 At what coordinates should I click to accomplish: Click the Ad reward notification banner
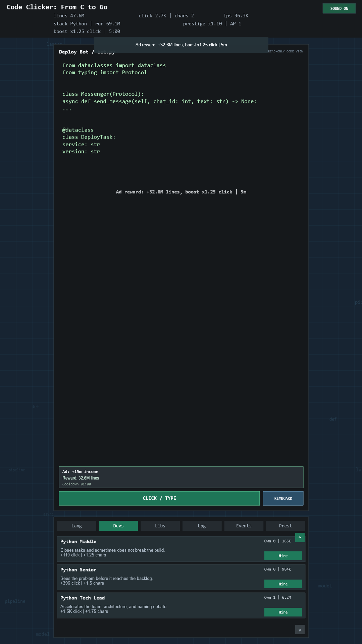click(181, 45)
